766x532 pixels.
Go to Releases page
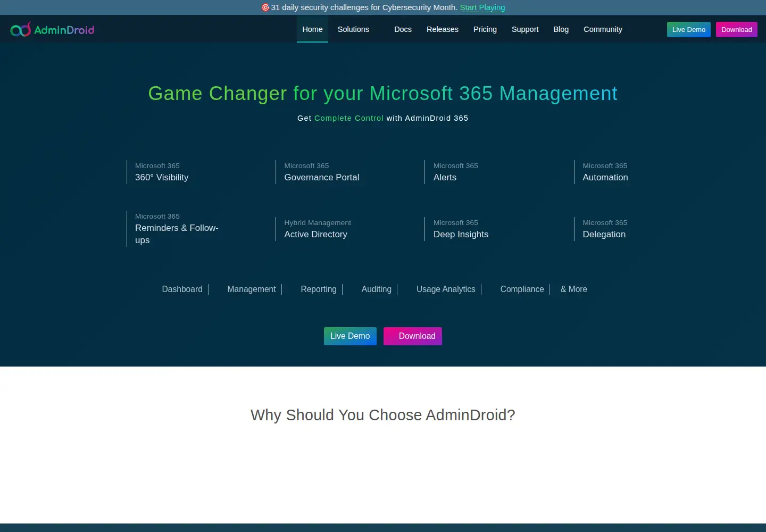pos(442,29)
